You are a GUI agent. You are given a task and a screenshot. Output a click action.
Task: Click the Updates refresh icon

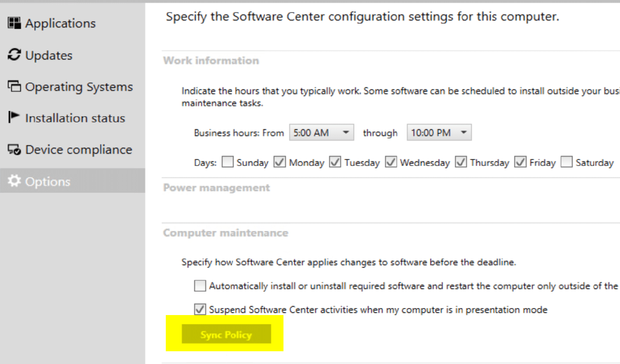point(14,55)
